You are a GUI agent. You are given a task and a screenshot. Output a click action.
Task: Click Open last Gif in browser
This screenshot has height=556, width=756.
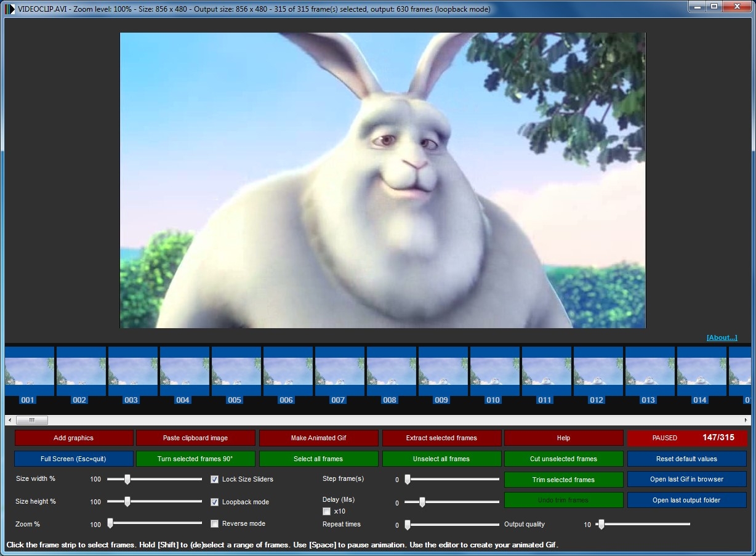686,479
